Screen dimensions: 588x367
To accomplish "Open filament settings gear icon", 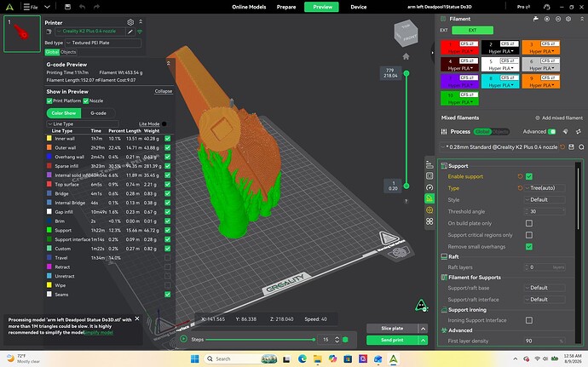I will (568, 19).
